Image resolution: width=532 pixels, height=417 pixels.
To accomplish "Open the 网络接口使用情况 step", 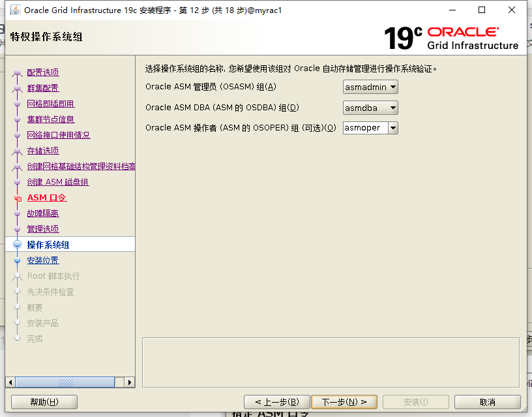I will tap(59, 135).
